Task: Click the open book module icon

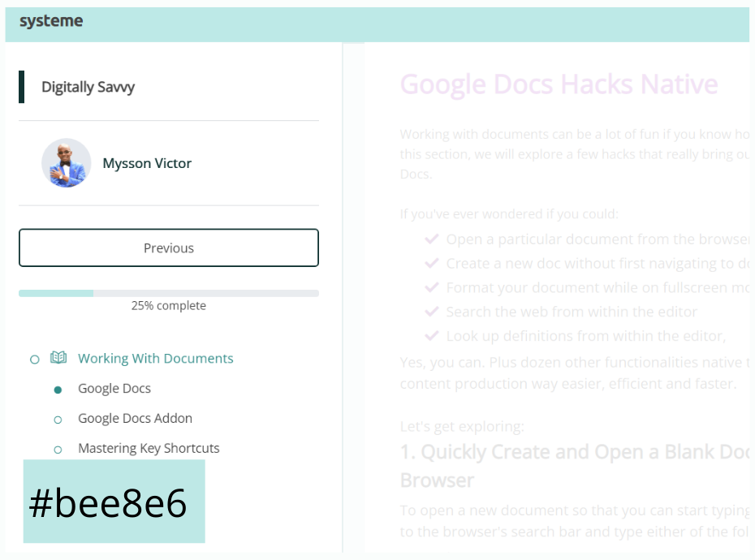Action: pos(58,358)
